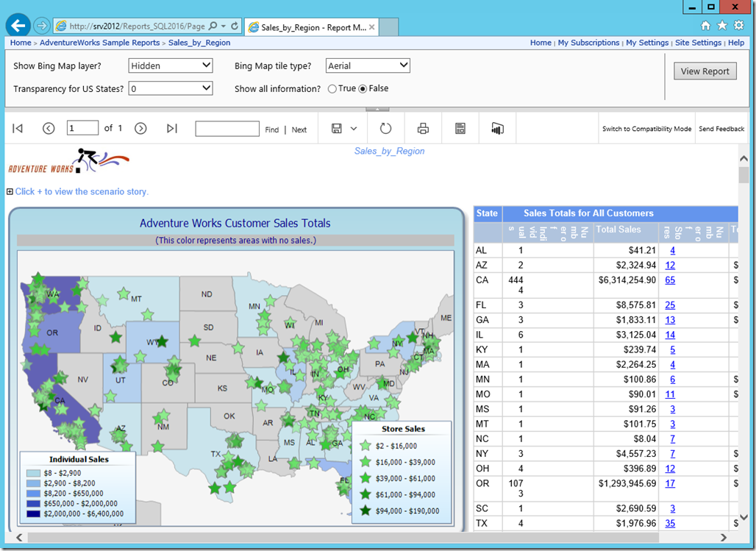The image size is (756, 551).
Task: Open export format dropdown arrow
Action: tap(354, 128)
